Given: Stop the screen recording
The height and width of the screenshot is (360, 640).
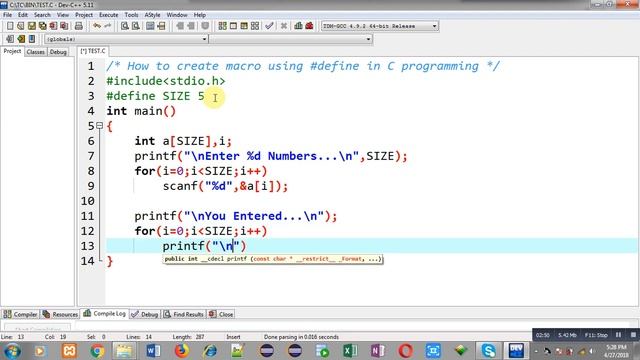Looking at the screenshot, I should pos(633,335).
